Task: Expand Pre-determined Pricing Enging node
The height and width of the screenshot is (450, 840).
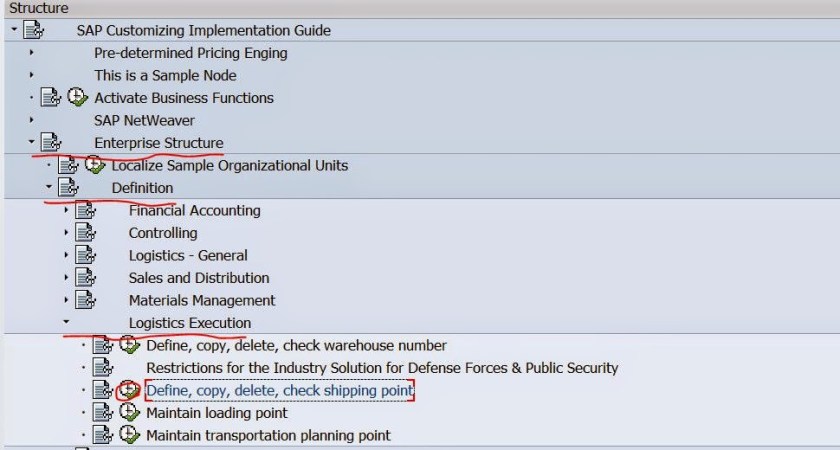Action: (31, 52)
